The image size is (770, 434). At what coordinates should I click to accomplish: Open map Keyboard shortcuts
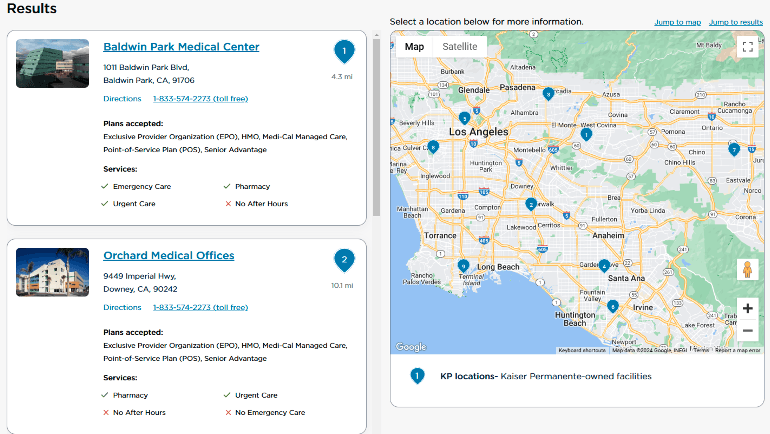tap(582, 350)
